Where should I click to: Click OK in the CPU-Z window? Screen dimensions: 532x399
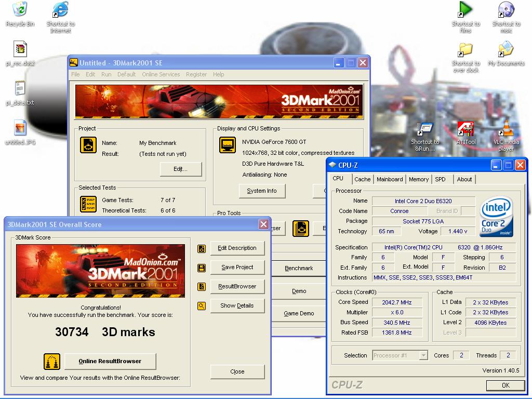point(506,385)
